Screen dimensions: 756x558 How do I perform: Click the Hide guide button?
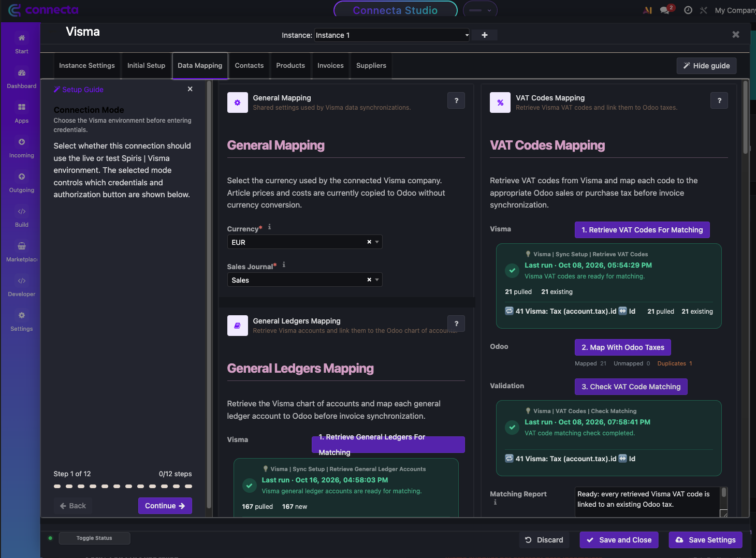(x=706, y=66)
